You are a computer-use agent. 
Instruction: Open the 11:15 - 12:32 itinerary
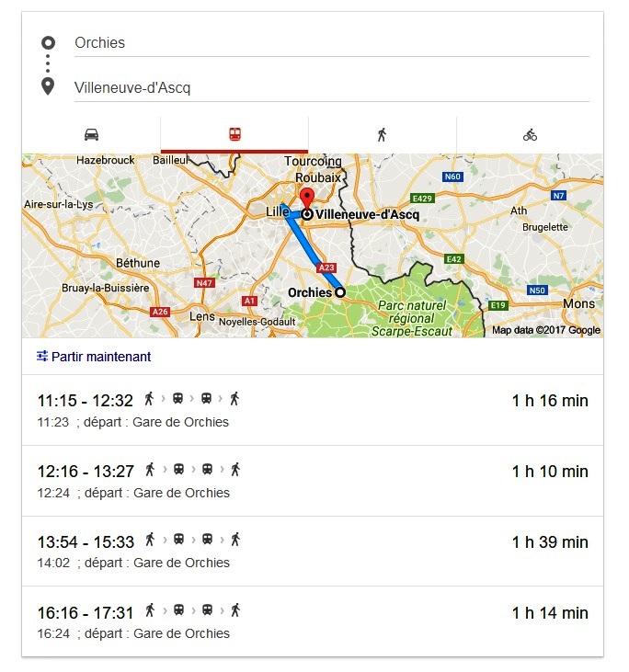pyautogui.click(x=313, y=410)
